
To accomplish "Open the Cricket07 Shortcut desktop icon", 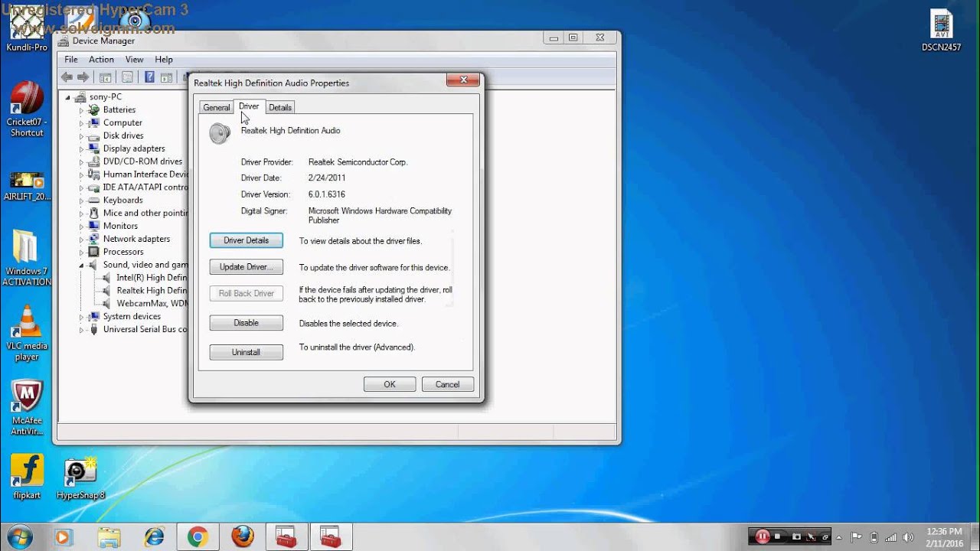I will pos(27,109).
